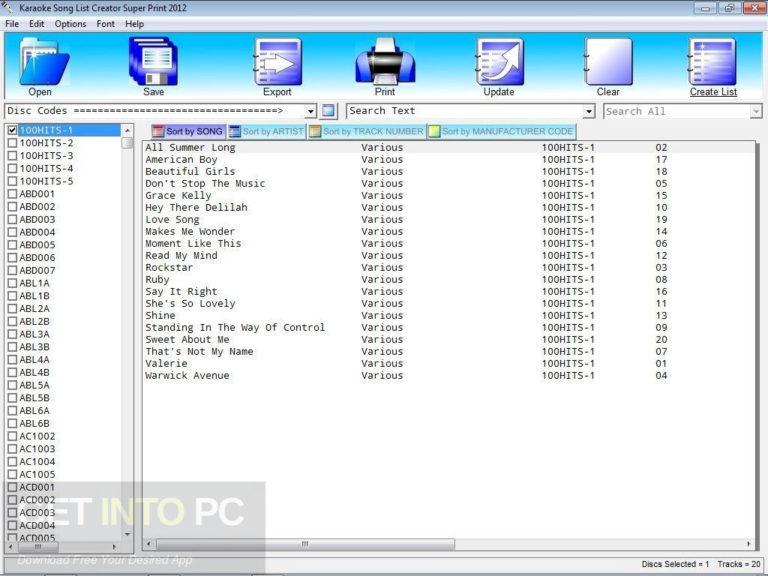Check the 100HITS-3 disc checkbox
The width and height of the screenshot is (768, 576).
(x=13, y=156)
